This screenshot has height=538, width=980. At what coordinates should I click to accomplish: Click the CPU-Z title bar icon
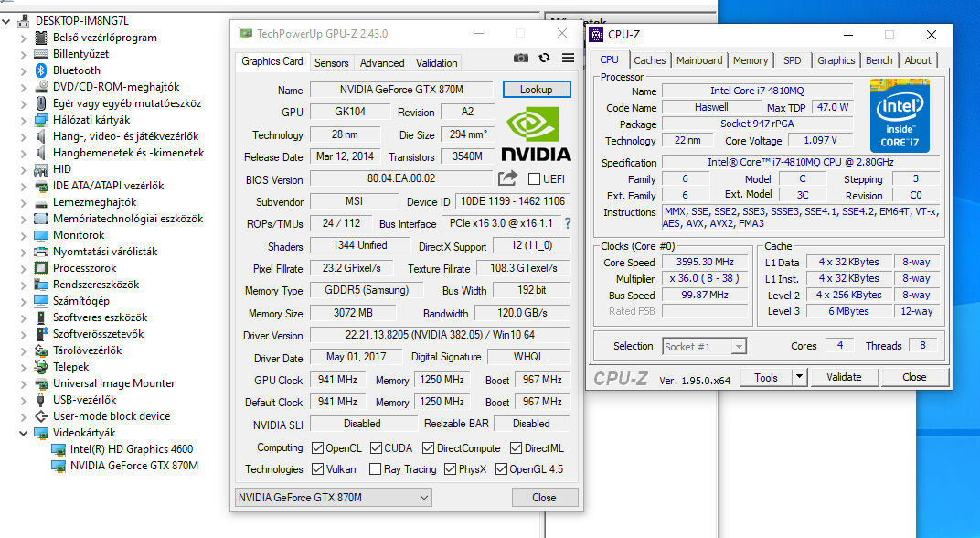596,35
